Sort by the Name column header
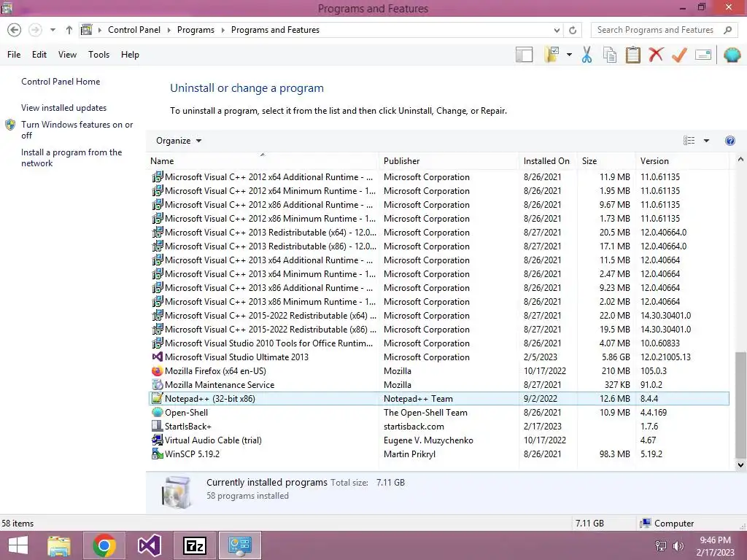The height and width of the screenshot is (560, 747). pos(264,161)
